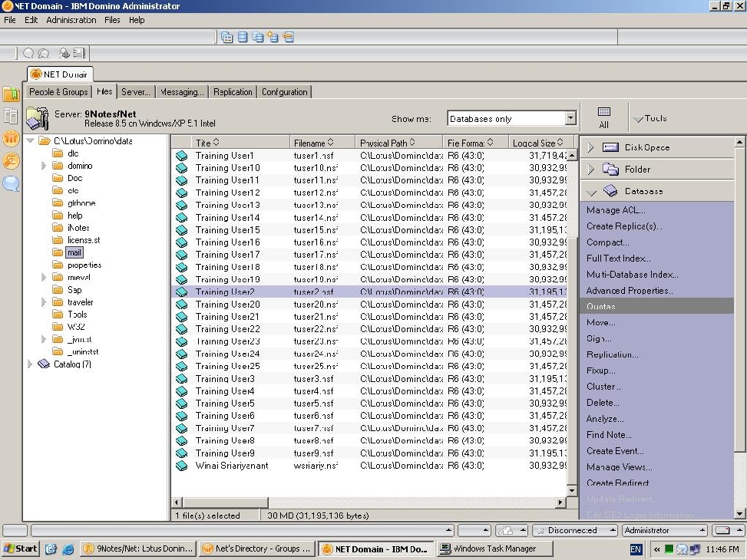Click Manage ACL... tool

pyautogui.click(x=616, y=210)
